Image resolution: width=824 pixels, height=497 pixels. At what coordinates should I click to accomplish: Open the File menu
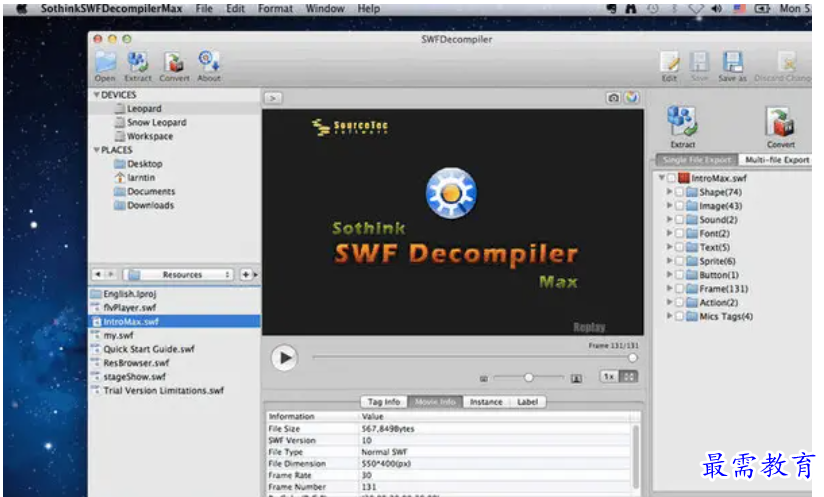(204, 9)
